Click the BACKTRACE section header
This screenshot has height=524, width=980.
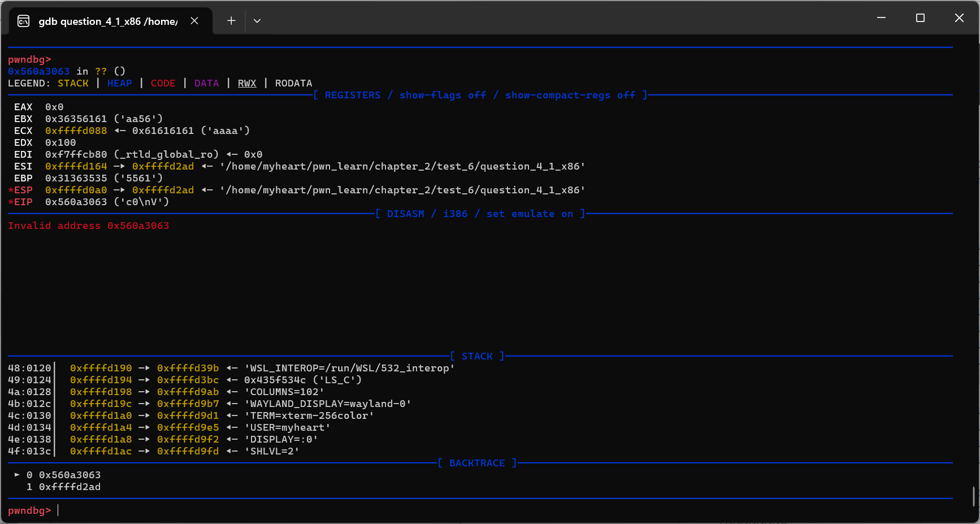(x=477, y=463)
